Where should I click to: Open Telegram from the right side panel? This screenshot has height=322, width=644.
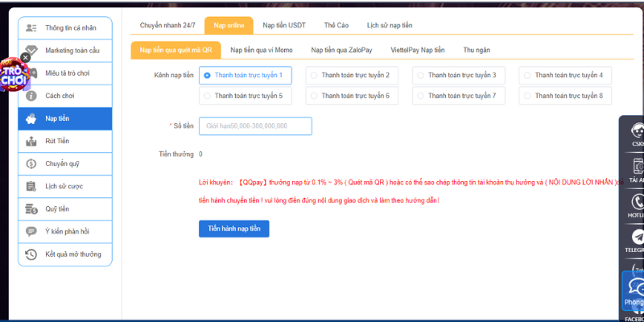(638, 237)
